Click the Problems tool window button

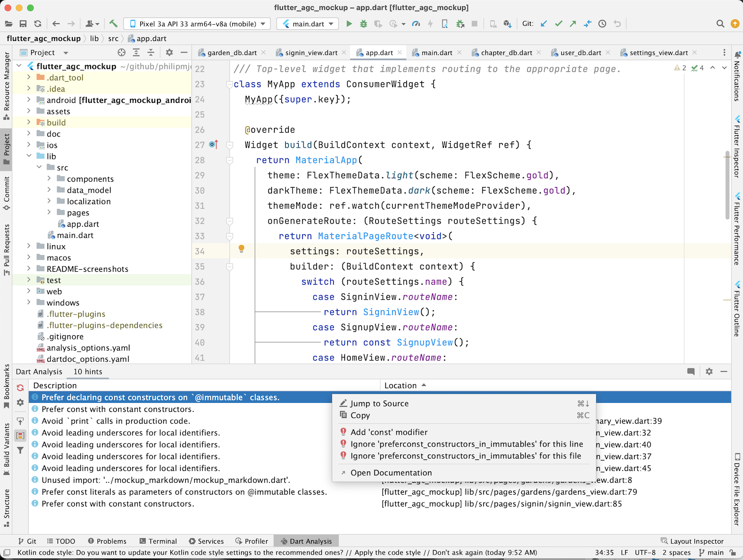point(107,541)
